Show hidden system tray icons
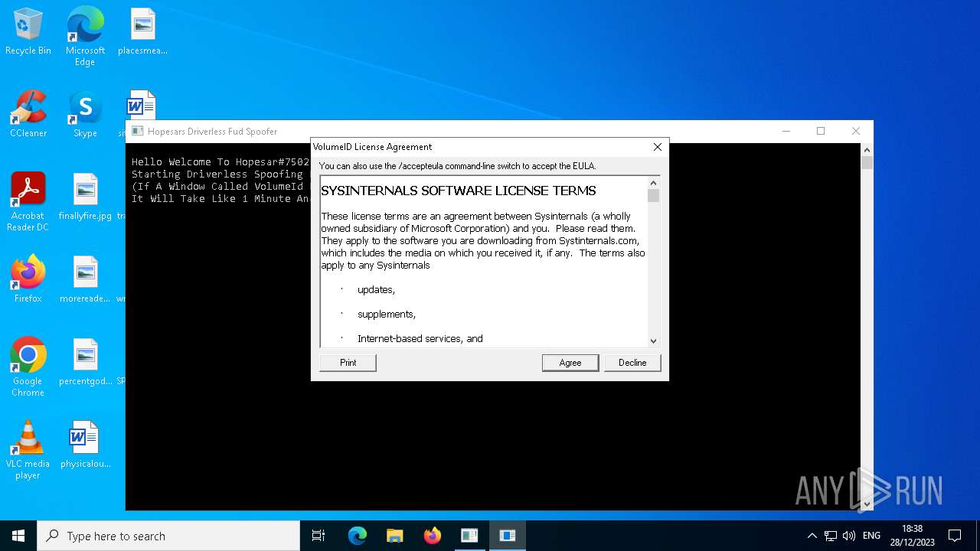980x551 pixels. 812,536
